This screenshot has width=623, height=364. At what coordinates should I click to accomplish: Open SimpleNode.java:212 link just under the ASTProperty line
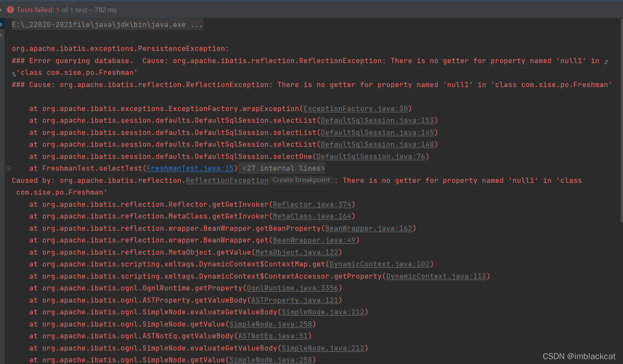click(x=323, y=312)
